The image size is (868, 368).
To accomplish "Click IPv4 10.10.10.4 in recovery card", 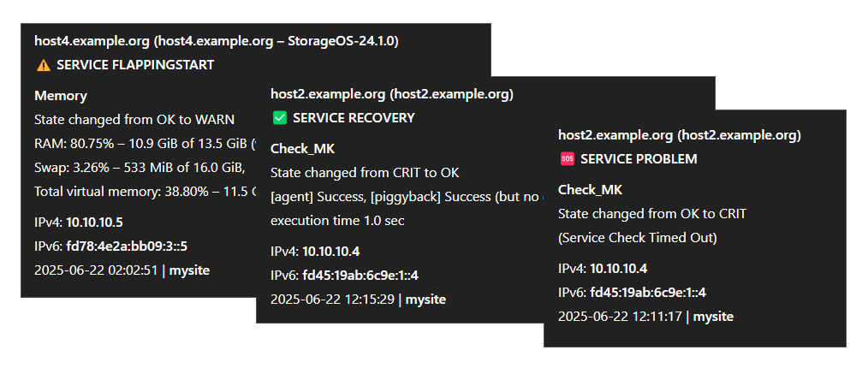I will (x=331, y=252).
